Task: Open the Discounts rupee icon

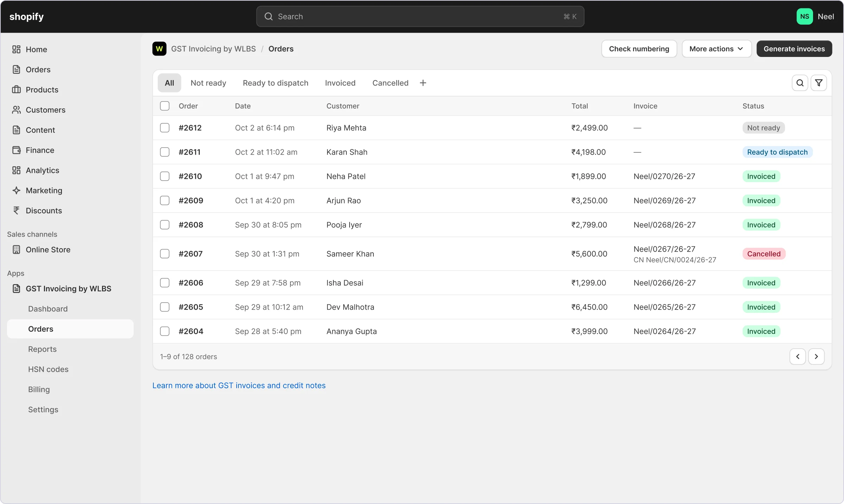Action: (16, 211)
